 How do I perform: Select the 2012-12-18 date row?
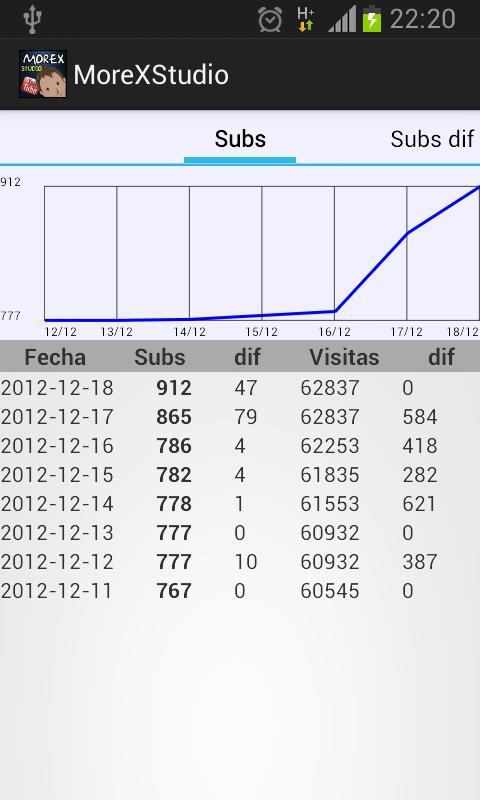click(x=240, y=387)
